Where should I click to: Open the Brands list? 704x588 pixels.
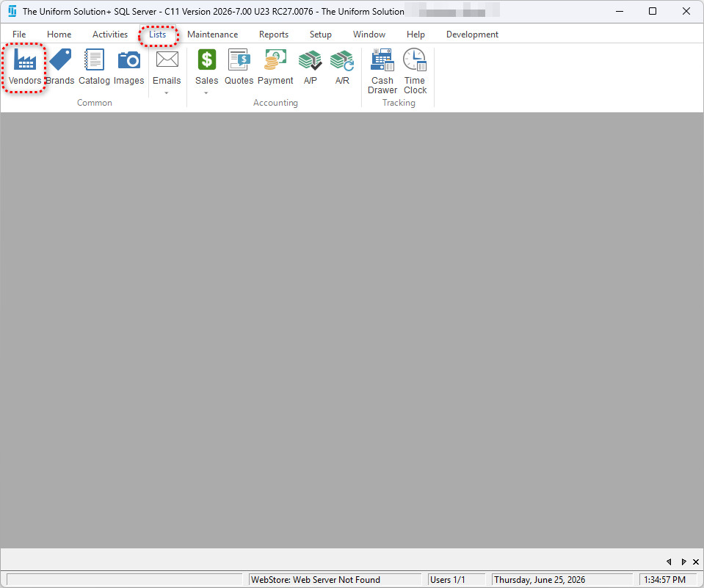[x=60, y=68]
